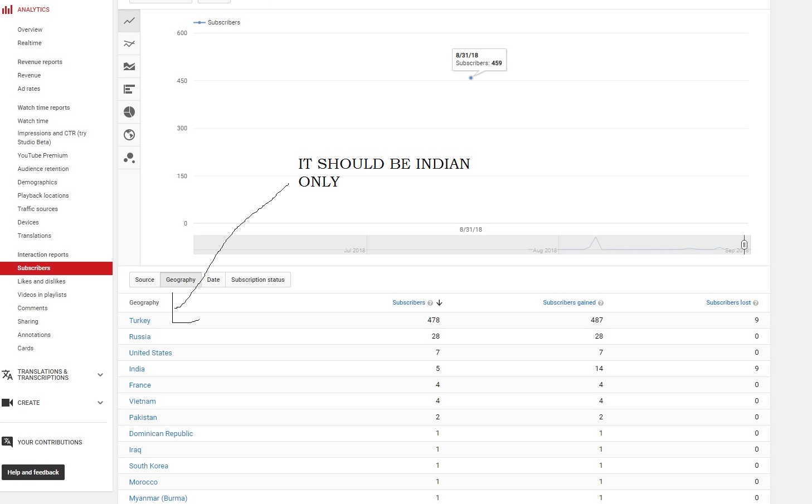The height and width of the screenshot is (504, 812).
Task: Open the map view globe icon
Action: (x=129, y=135)
